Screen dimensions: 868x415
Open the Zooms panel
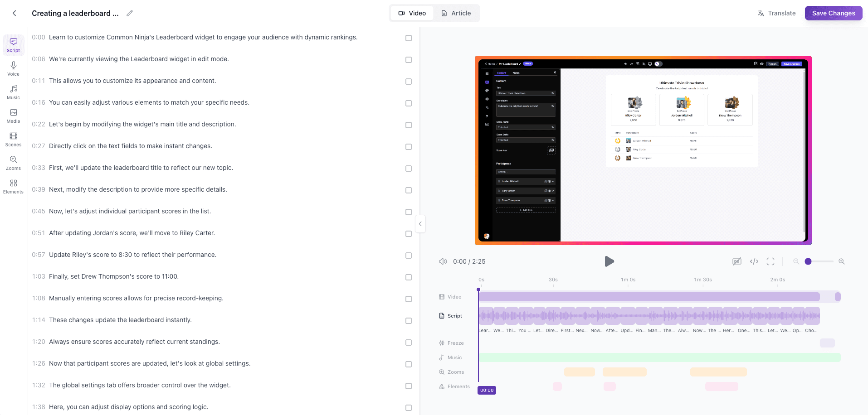coord(13,163)
